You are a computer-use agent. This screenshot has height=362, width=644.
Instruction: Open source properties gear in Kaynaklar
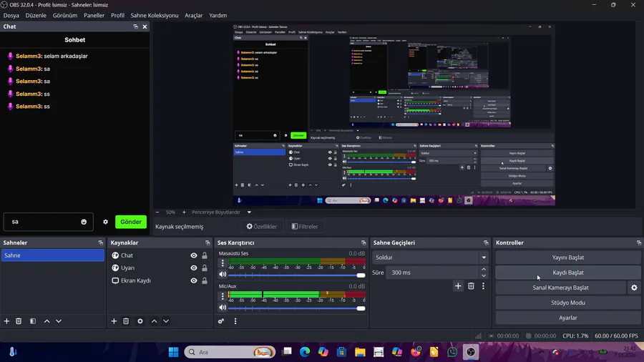pyautogui.click(x=140, y=321)
